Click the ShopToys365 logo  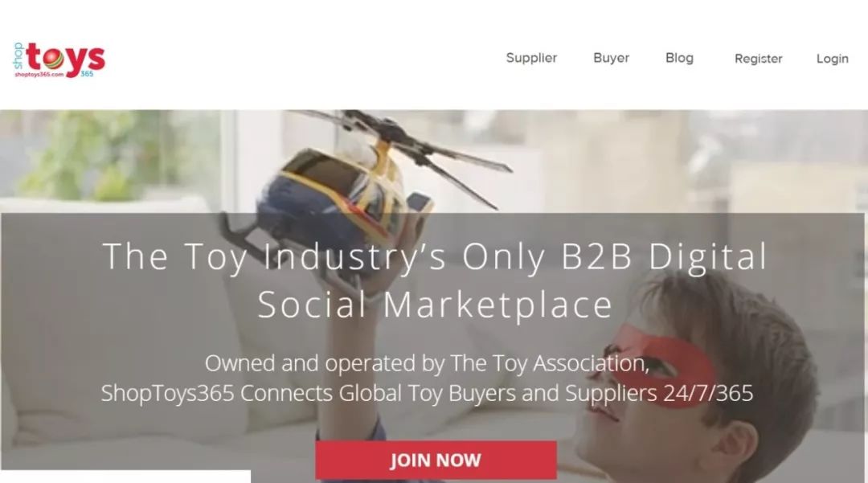(59, 59)
